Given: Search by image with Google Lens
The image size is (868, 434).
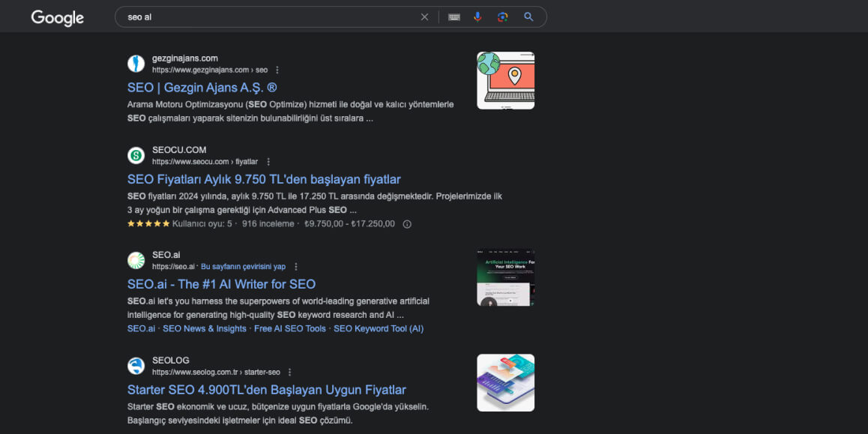Looking at the screenshot, I should (503, 17).
